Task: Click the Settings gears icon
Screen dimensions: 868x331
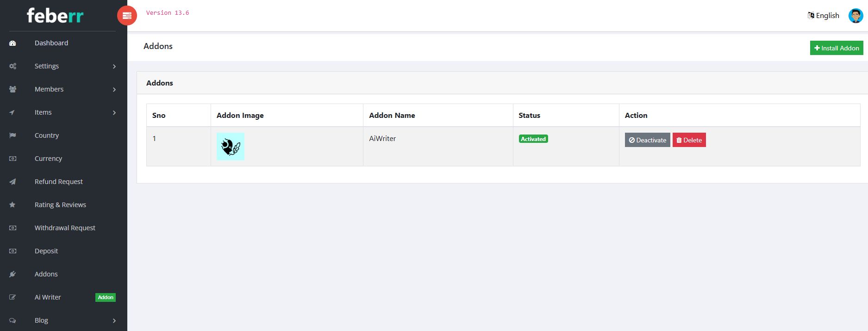Action: 12,66
